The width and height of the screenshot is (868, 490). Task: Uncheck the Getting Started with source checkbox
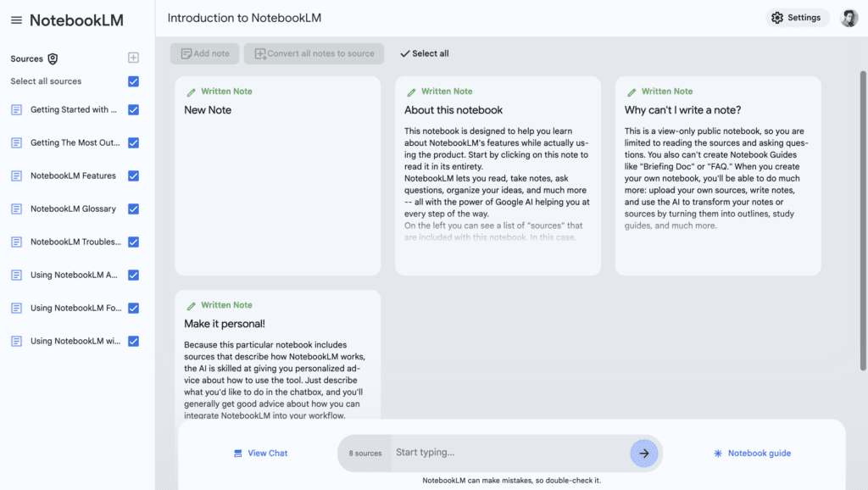(133, 109)
